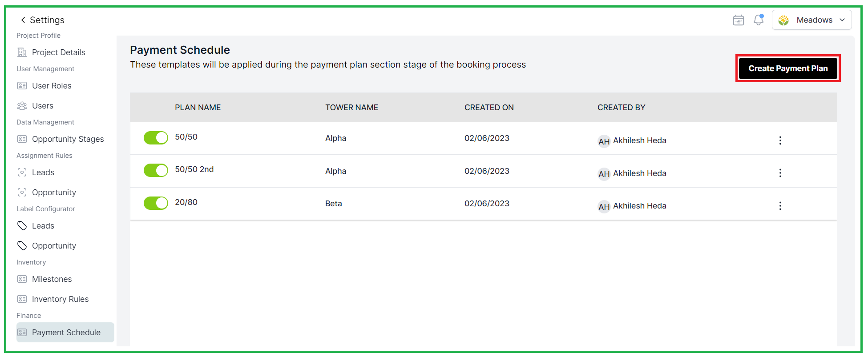Viewport: 868px width, 357px height.
Task: Open the calendar icon in top bar
Action: (x=739, y=20)
